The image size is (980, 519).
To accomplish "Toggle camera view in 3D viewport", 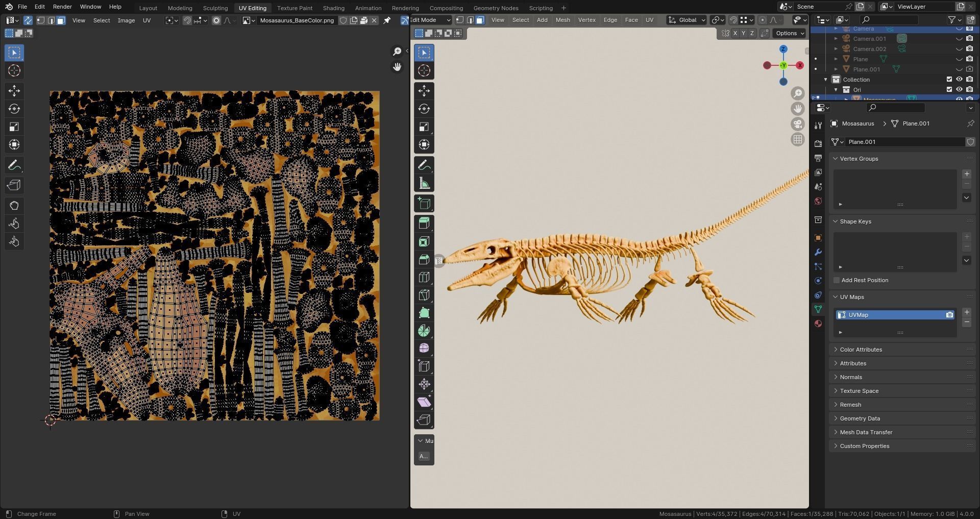I will tap(797, 124).
